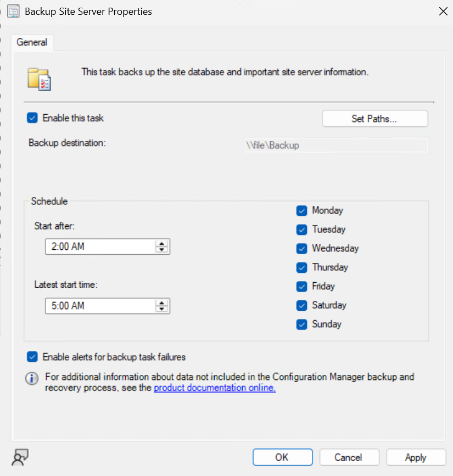
Task: Click the backup folder icon
Action: click(39, 79)
